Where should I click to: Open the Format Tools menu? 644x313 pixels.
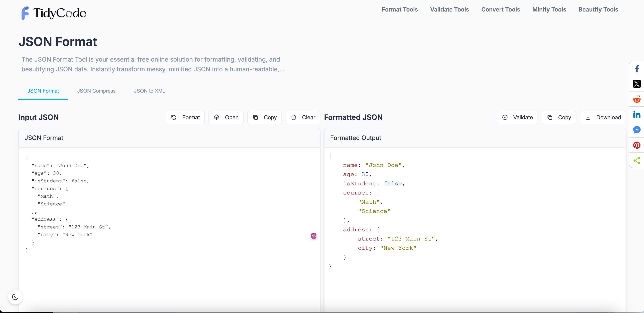click(x=399, y=10)
